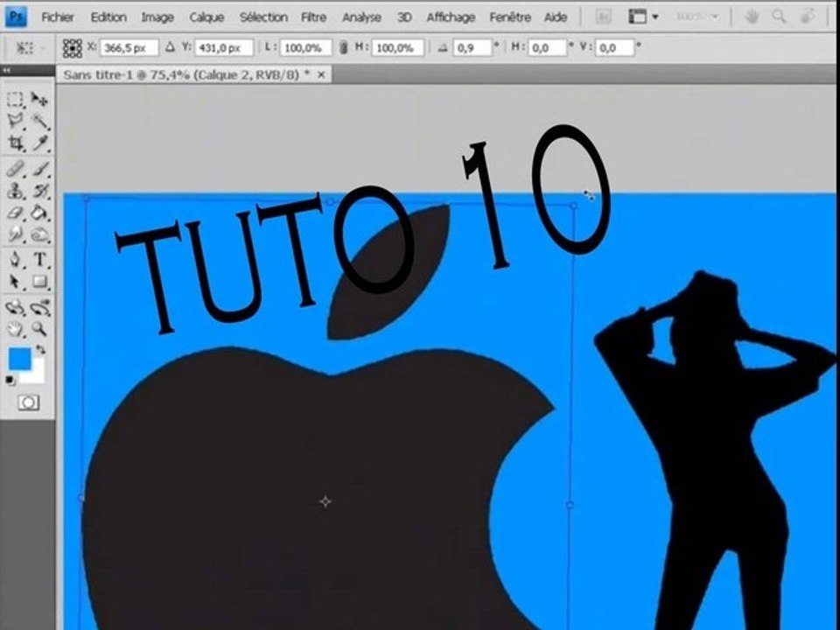Select the Polygonal Lasso tool

coord(15,121)
